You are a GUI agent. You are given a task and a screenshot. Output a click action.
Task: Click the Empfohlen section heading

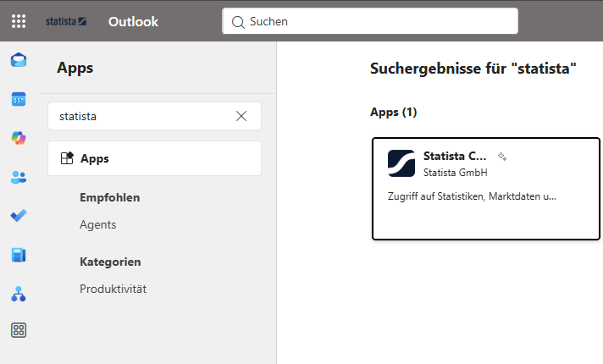pos(109,197)
